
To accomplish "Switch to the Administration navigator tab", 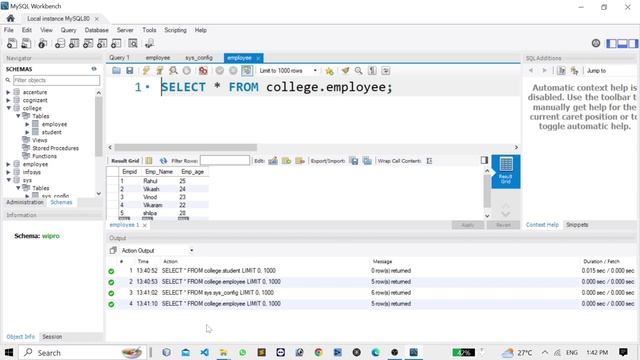I will (x=24, y=202).
